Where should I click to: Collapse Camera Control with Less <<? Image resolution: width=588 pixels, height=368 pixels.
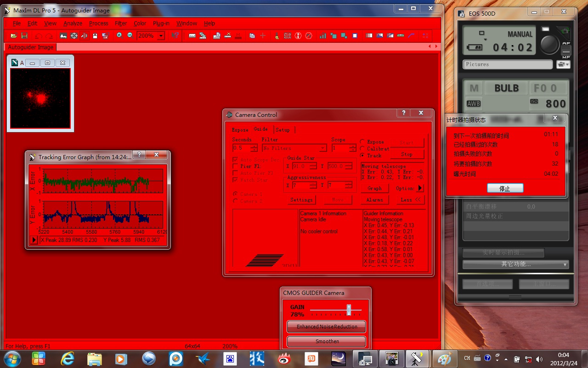(410, 200)
